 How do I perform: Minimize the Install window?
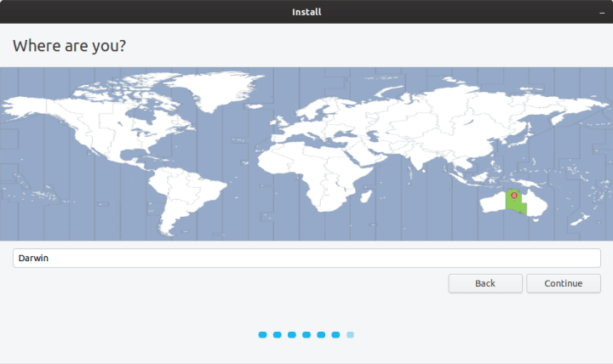coord(602,13)
